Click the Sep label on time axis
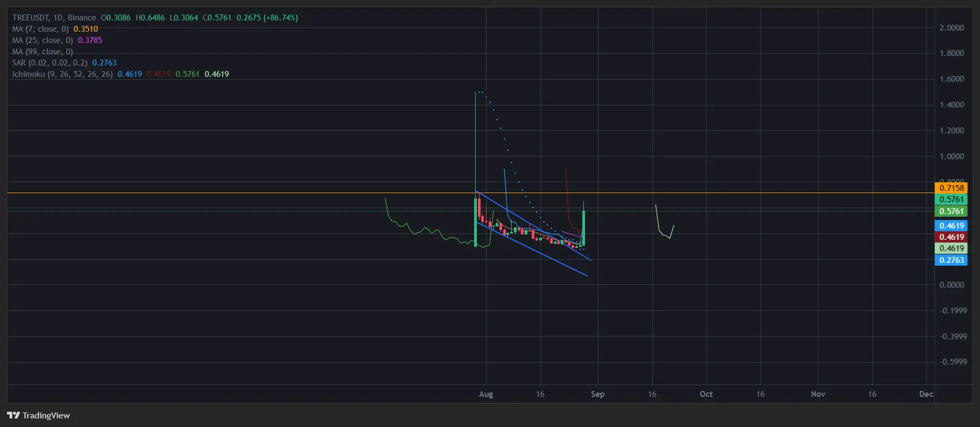The image size is (980, 427). coord(597,394)
